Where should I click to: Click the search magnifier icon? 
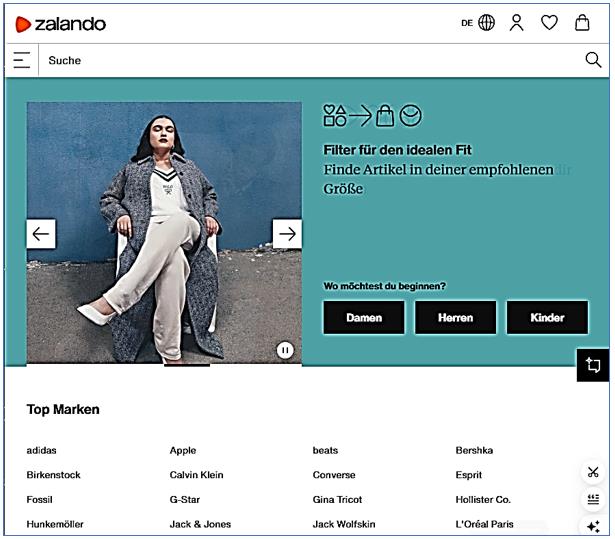pyautogui.click(x=593, y=61)
